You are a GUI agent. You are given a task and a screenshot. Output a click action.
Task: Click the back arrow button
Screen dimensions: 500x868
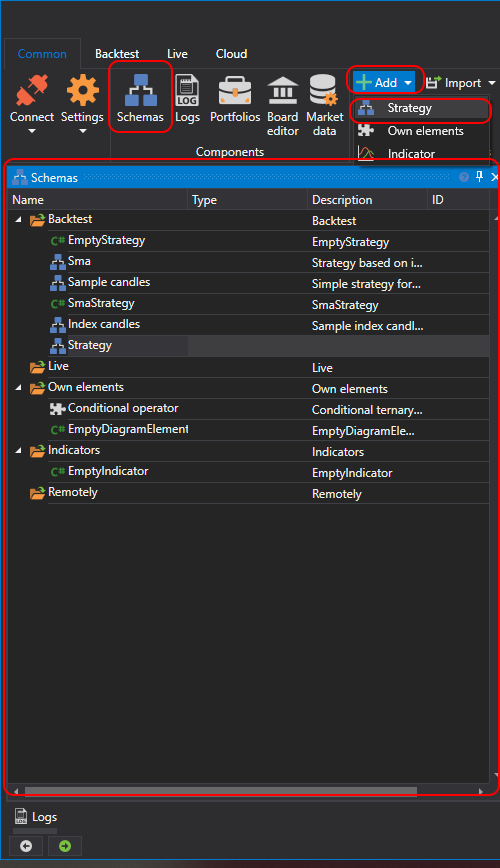[26, 846]
